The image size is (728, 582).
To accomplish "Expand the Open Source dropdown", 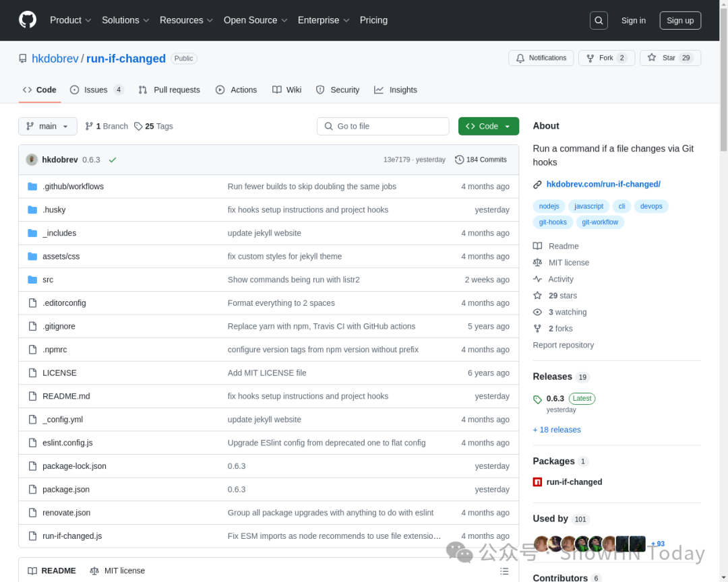I will pos(255,20).
